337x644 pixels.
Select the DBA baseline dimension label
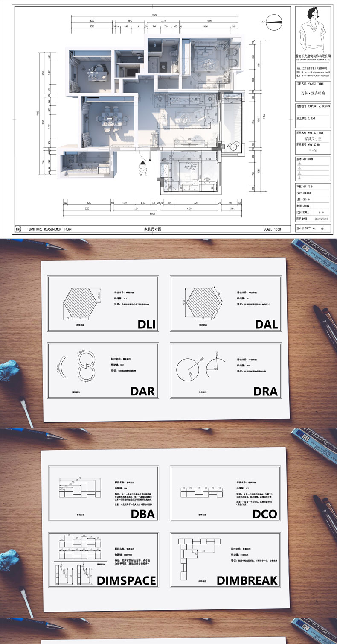coord(142,514)
